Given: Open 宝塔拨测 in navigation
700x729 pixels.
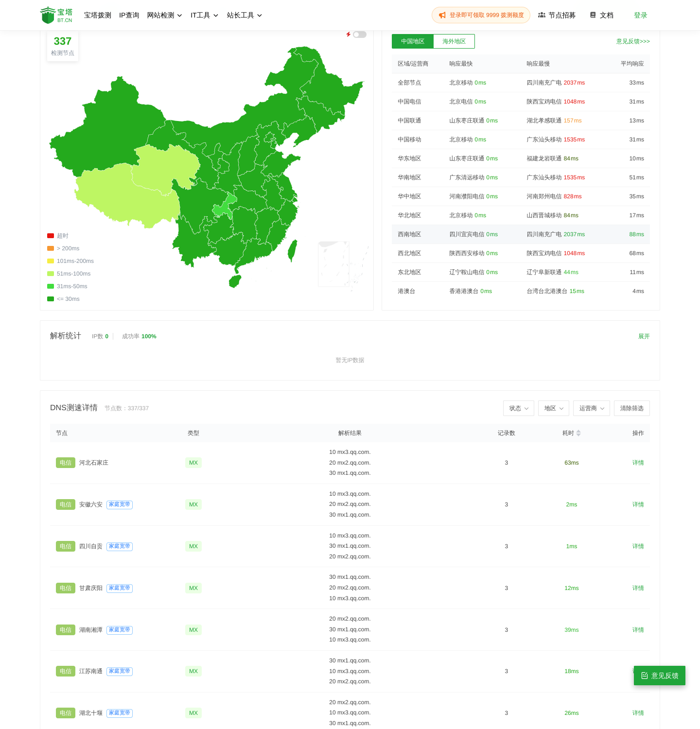Looking at the screenshot, I should tap(98, 15).
